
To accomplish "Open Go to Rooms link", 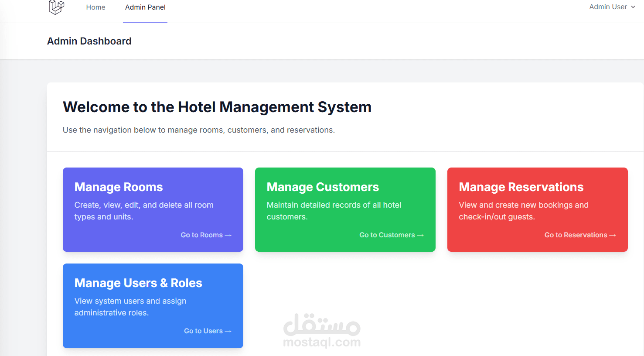I will coord(206,235).
